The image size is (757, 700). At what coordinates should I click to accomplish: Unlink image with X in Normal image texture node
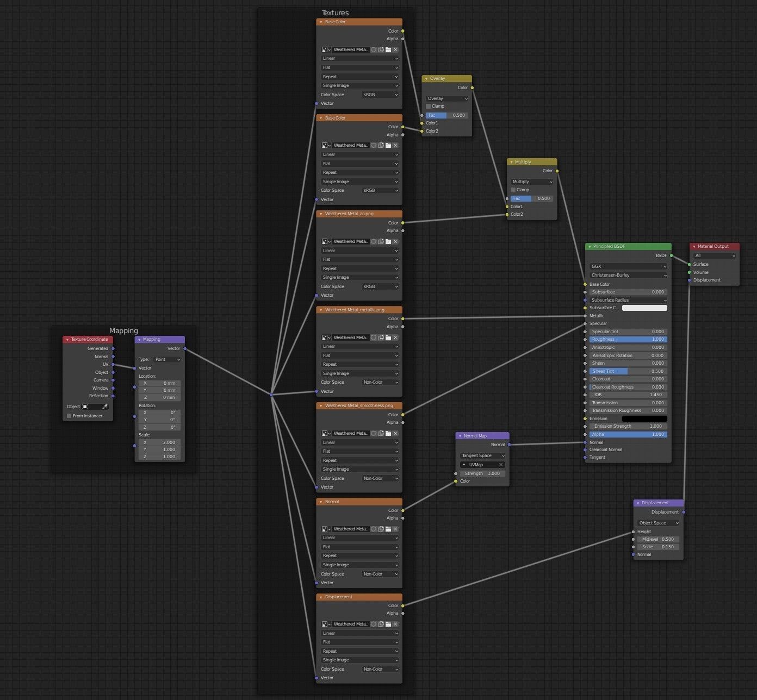click(395, 529)
